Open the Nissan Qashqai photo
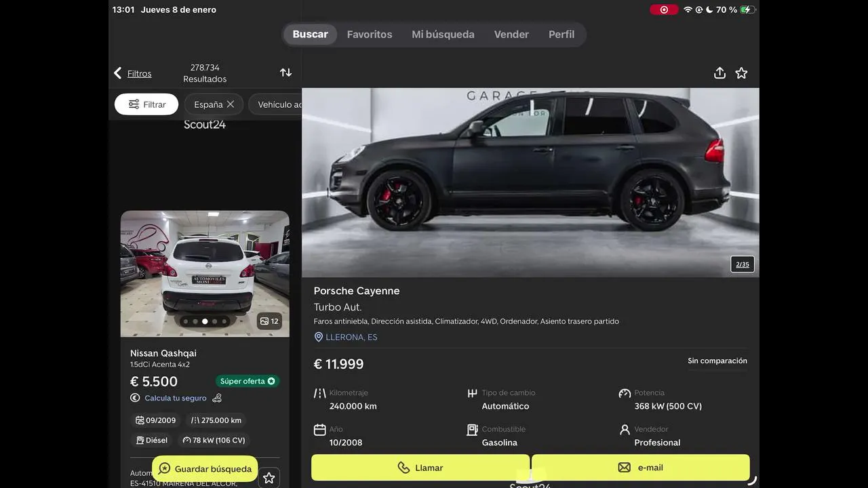 point(205,274)
